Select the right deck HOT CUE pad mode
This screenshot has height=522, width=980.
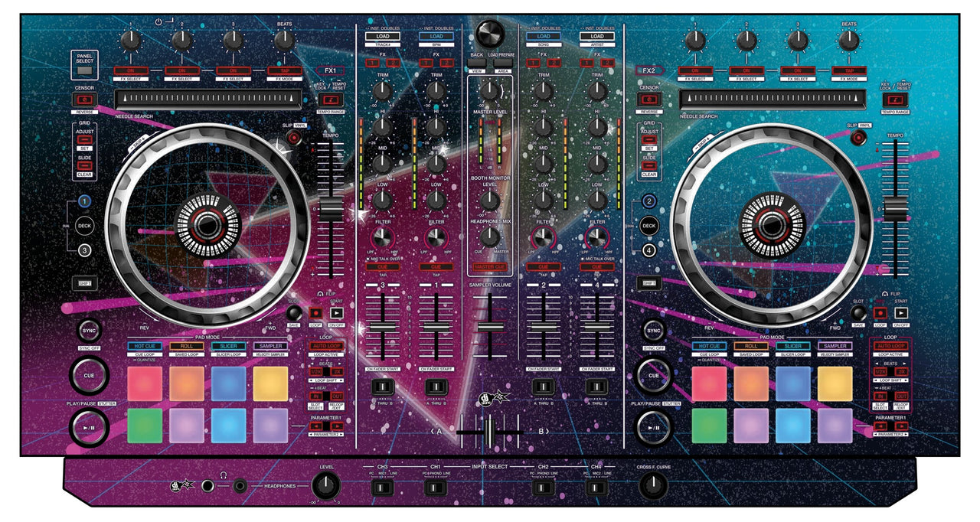coord(709,347)
